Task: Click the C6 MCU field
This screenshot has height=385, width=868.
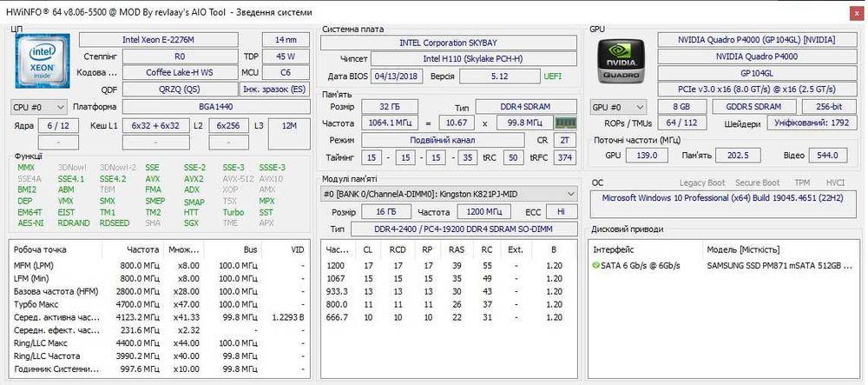Action: (x=286, y=73)
